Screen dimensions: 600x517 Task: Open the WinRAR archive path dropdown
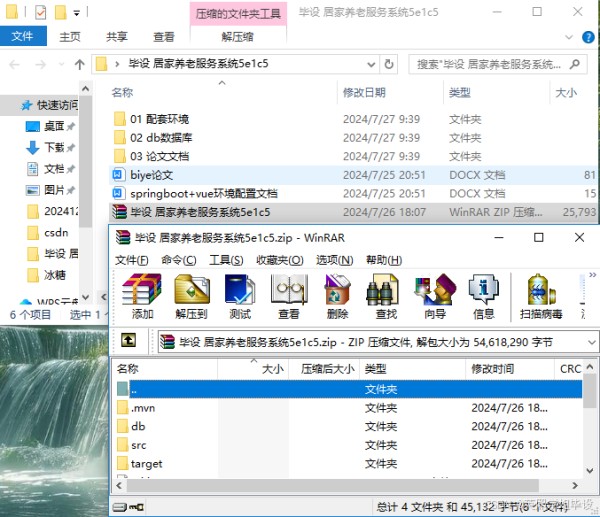pyautogui.click(x=592, y=342)
